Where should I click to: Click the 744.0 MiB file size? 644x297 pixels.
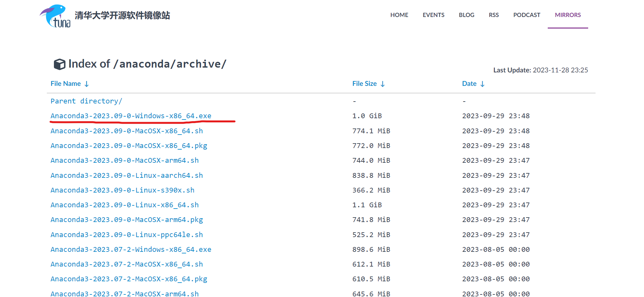(x=371, y=161)
